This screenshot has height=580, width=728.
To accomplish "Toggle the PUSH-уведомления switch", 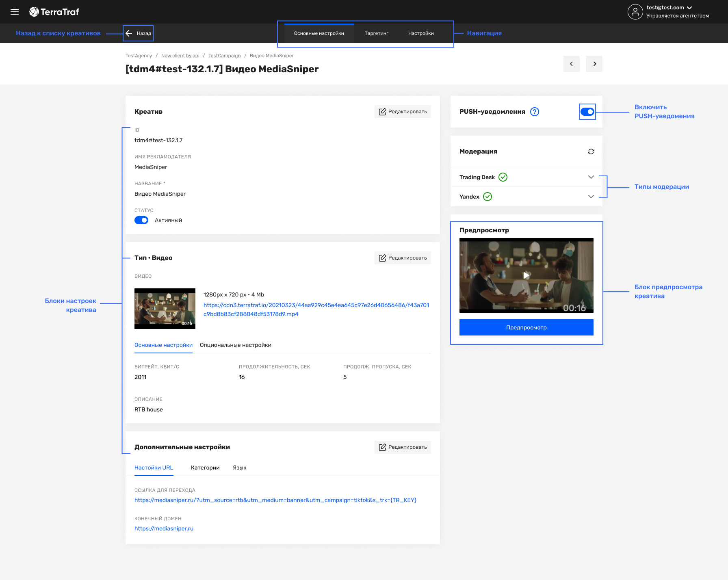I will 587,112.
